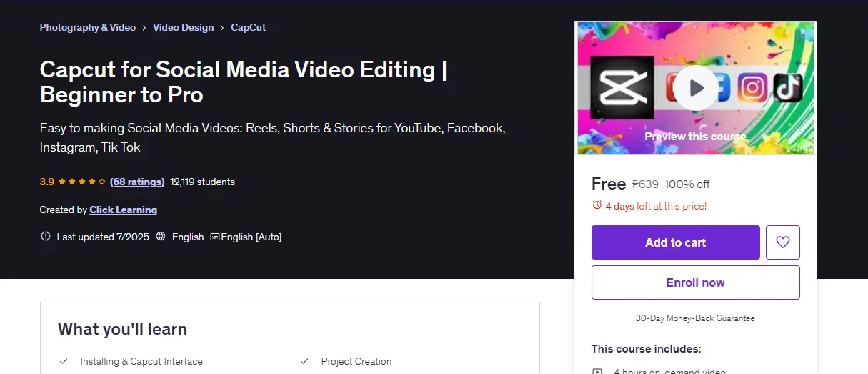Click 'This course includes:' heading
868x374 pixels.
click(647, 349)
